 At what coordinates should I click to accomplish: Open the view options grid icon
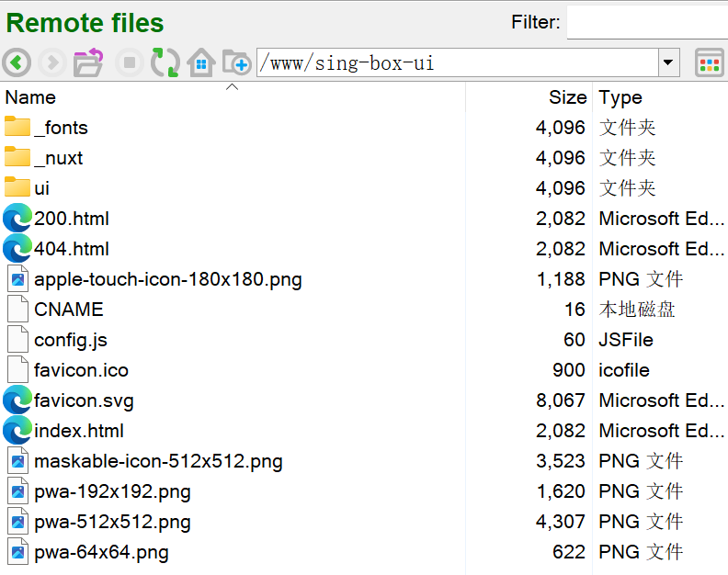point(709,62)
